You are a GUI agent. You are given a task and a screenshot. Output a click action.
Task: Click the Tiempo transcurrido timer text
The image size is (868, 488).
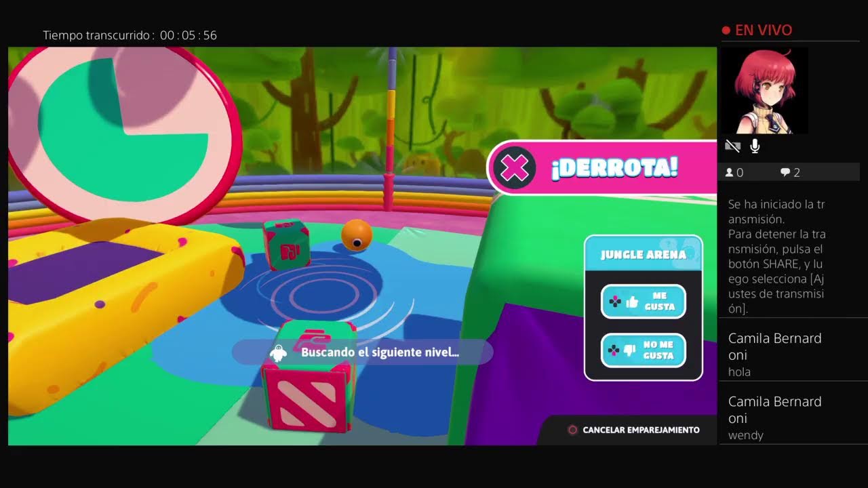coord(130,35)
